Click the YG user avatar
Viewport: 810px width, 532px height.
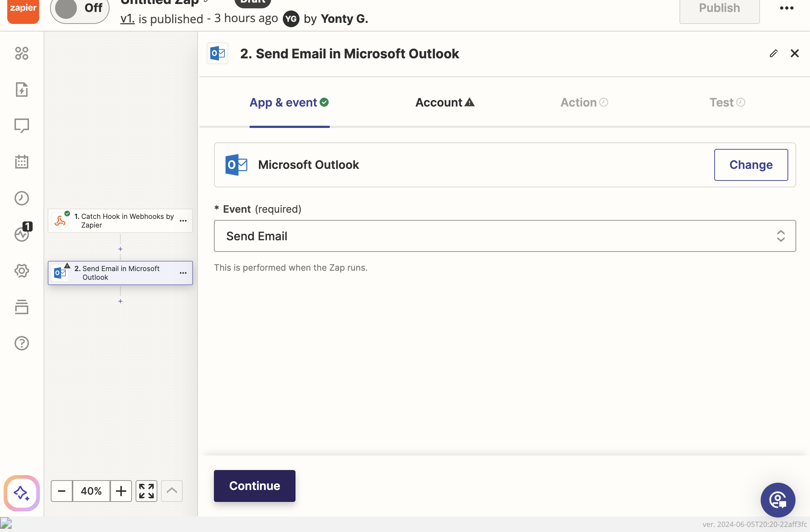tap(291, 19)
